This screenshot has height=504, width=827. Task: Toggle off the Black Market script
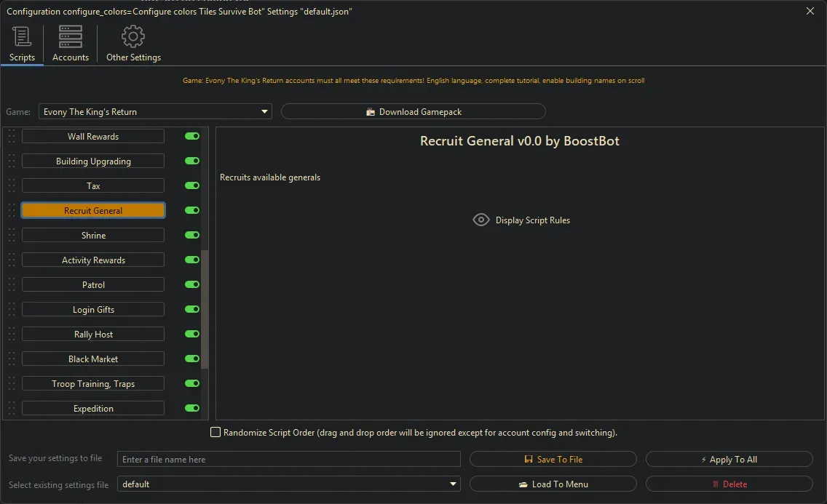pos(191,359)
